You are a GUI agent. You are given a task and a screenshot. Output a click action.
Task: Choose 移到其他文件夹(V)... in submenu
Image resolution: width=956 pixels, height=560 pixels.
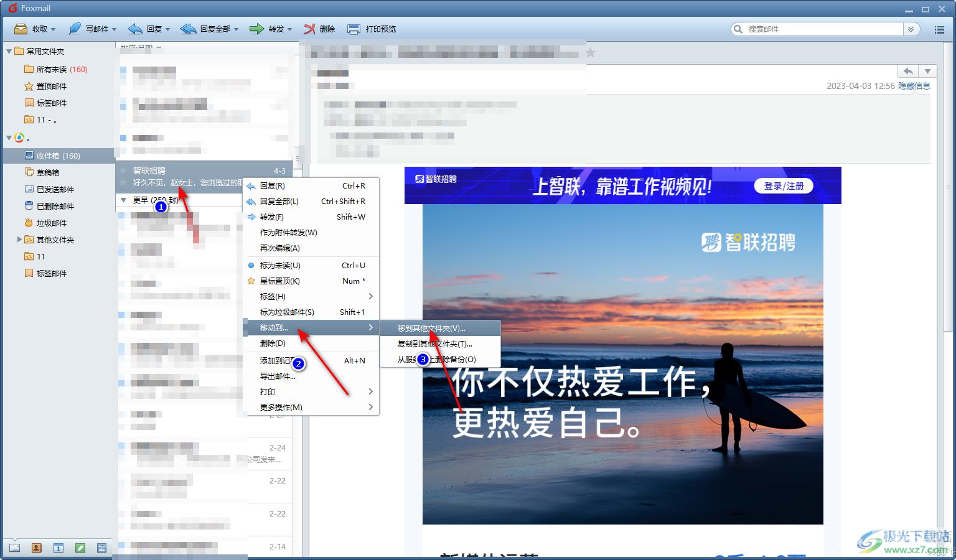[x=440, y=328]
